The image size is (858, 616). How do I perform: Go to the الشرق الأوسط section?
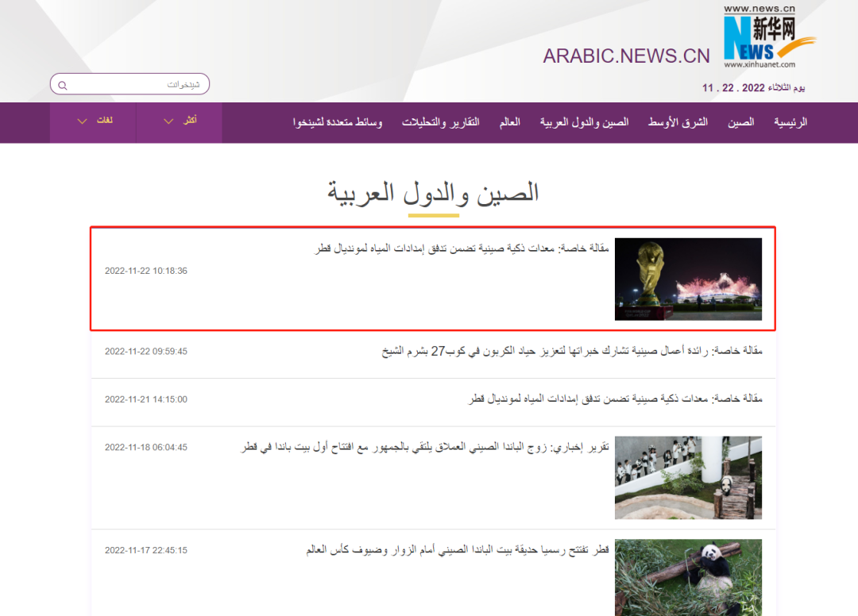(678, 122)
